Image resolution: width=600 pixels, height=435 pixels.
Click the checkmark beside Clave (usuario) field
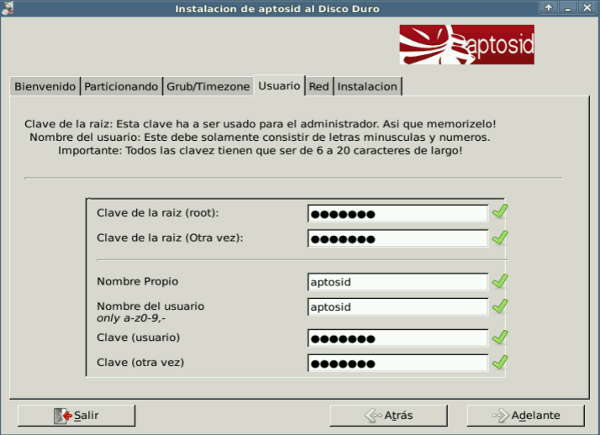tap(500, 337)
